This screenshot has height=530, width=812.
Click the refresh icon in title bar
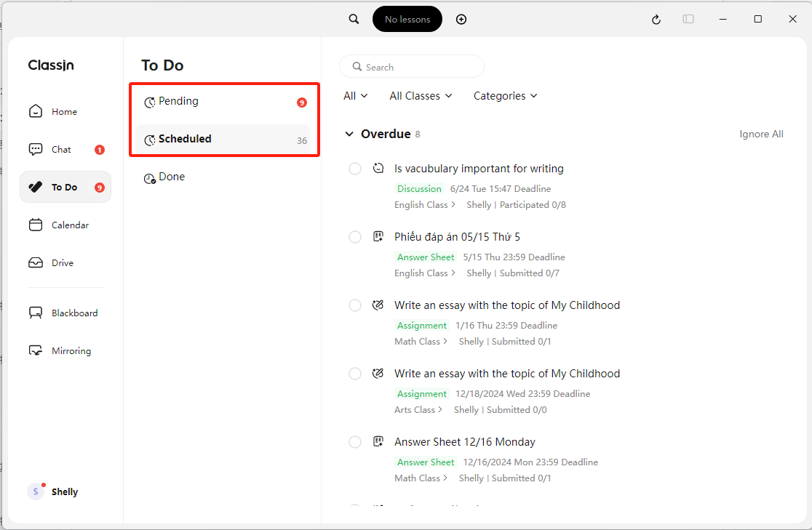click(x=656, y=20)
